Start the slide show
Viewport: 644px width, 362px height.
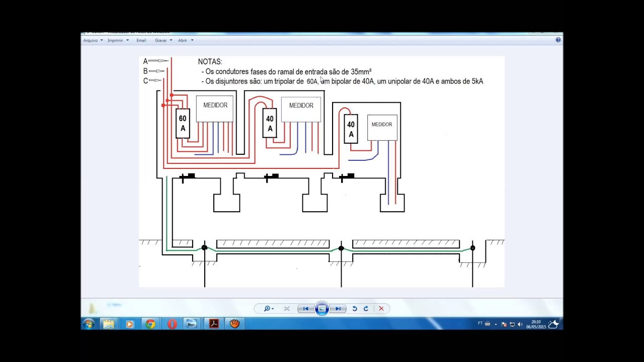pyautogui.click(x=322, y=309)
